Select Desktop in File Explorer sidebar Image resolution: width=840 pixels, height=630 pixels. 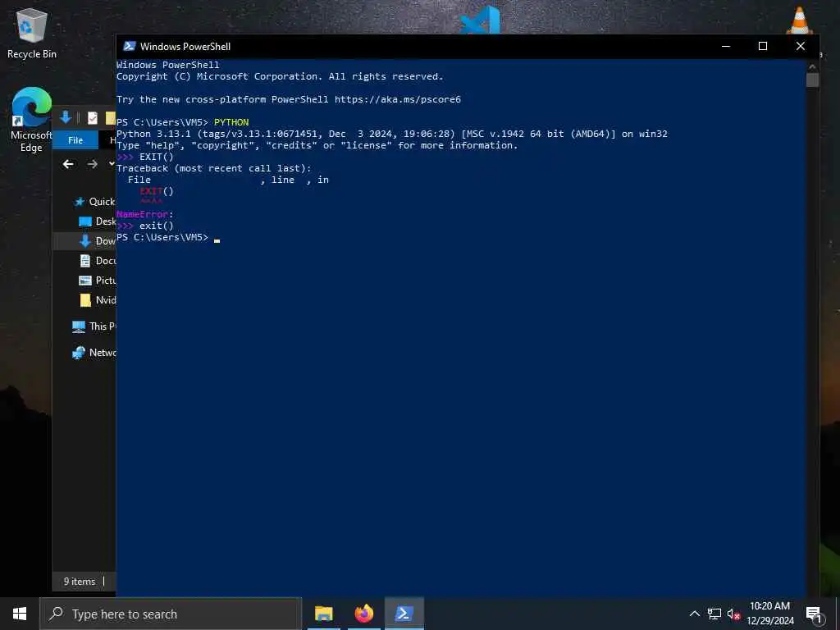click(x=97, y=221)
